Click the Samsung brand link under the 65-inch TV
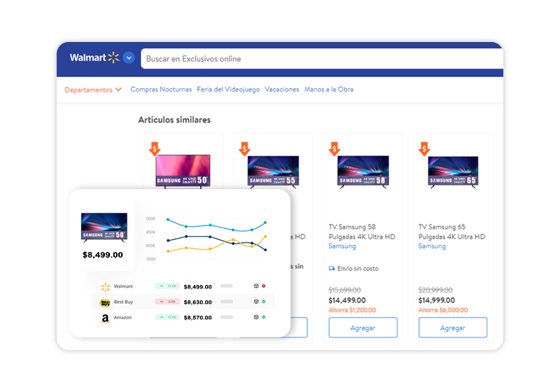Viewport: 560px width, 392px height. pyautogui.click(x=432, y=246)
